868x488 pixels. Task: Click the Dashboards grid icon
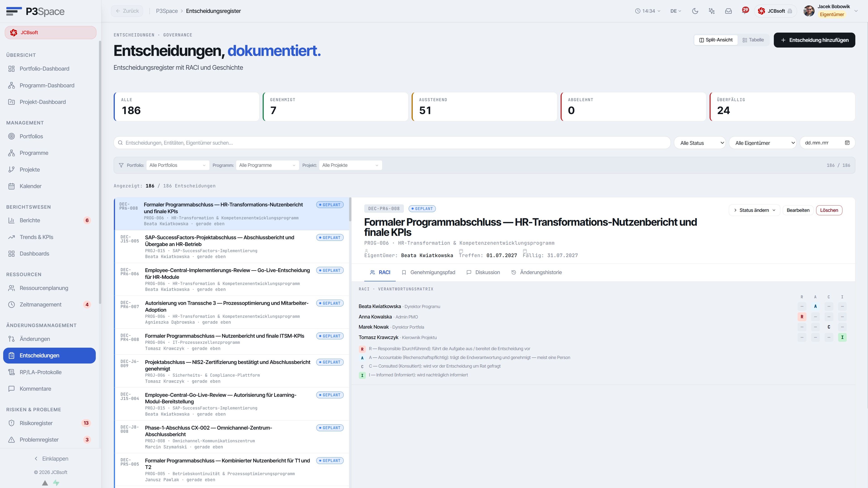[x=12, y=254]
